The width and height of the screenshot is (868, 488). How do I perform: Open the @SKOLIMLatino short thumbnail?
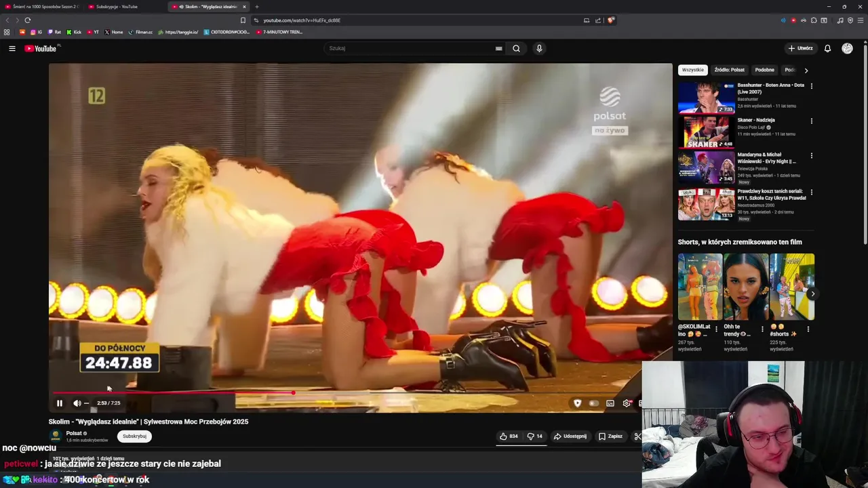tap(700, 287)
